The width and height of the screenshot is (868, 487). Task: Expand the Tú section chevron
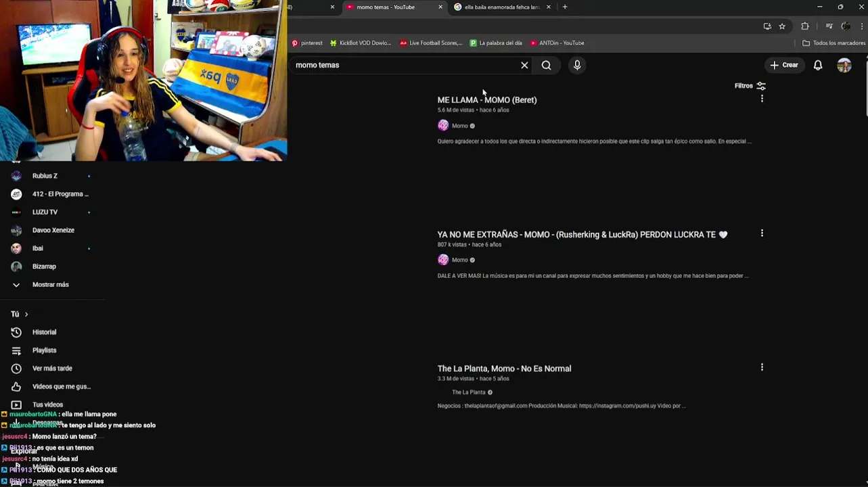(x=26, y=314)
